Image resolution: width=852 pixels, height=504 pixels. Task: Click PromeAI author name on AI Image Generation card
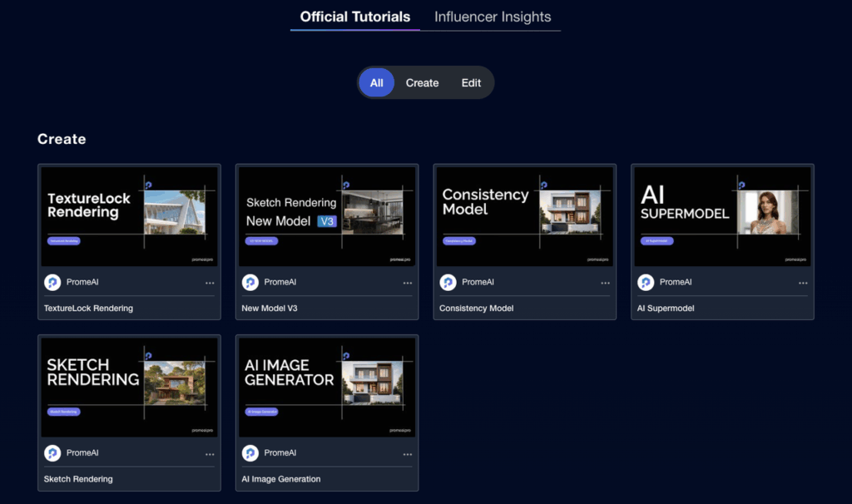(x=280, y=452)
